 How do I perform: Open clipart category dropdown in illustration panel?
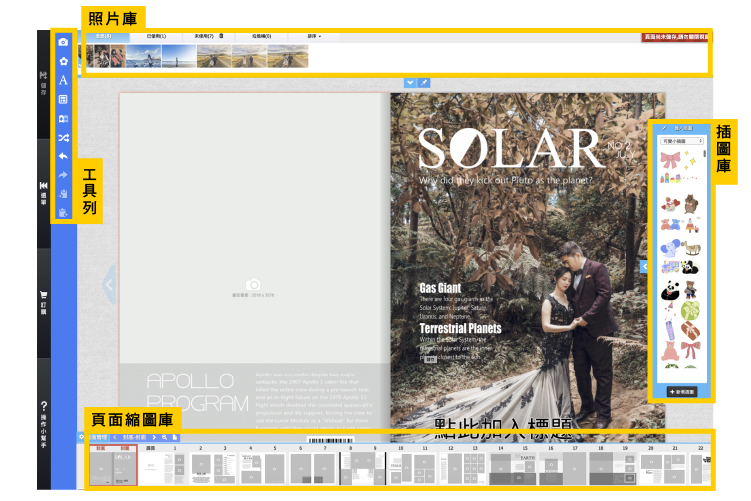(x=683, y=142)
